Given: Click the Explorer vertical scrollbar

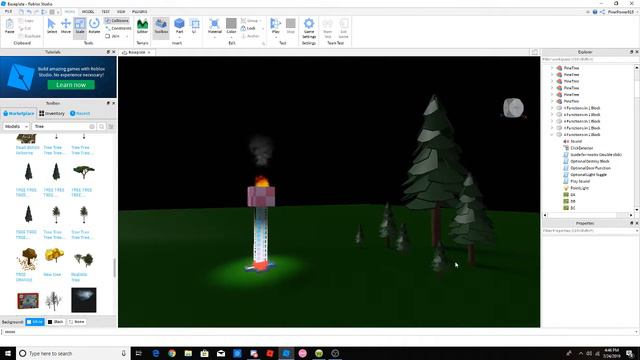Looking at the screenshot, I should (x=636, y=138).
